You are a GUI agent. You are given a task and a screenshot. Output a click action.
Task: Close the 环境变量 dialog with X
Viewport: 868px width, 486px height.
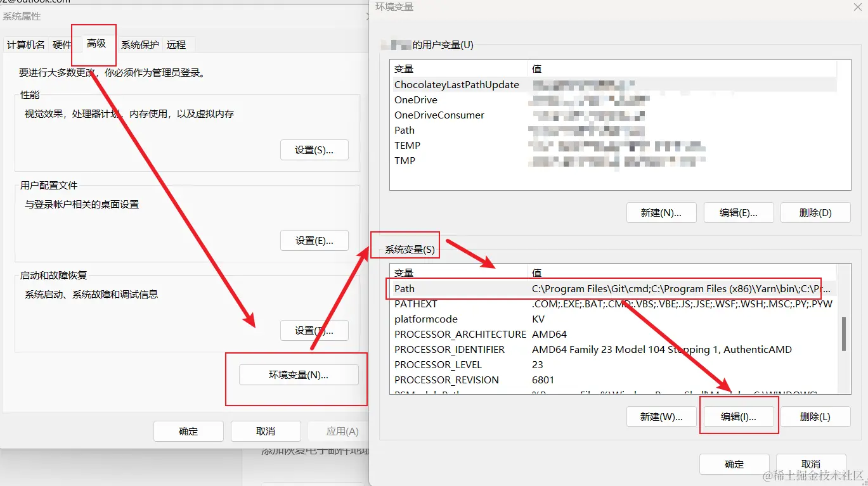(858, 7)
